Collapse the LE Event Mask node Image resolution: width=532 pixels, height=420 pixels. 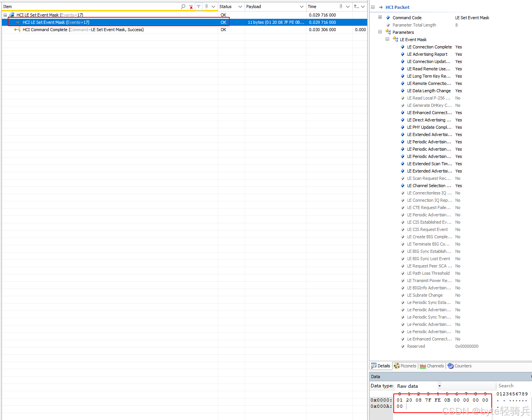click(387, 39)
